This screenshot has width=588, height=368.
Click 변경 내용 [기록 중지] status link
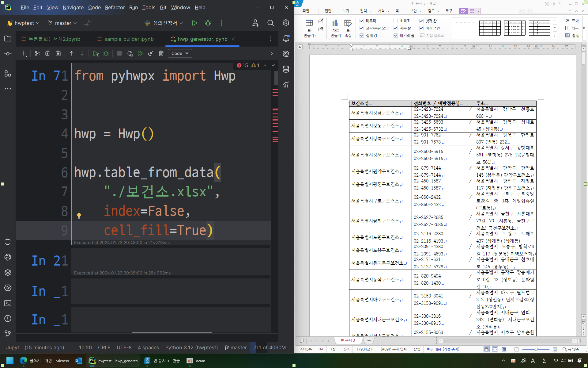[443, 349]
